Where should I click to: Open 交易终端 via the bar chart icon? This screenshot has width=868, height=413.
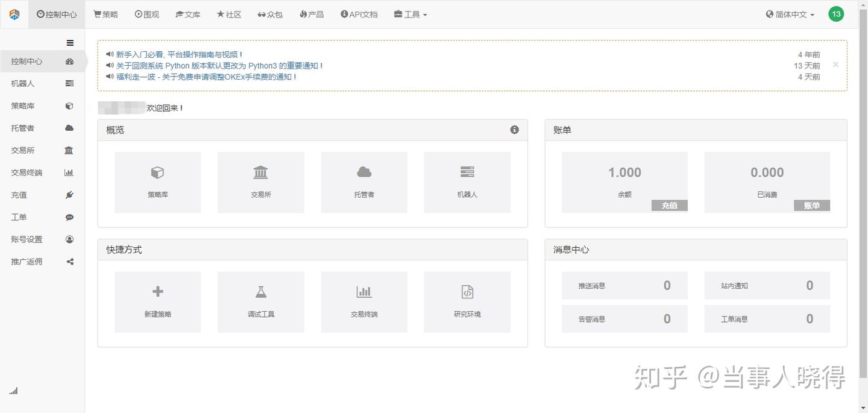tap(69, 172)
